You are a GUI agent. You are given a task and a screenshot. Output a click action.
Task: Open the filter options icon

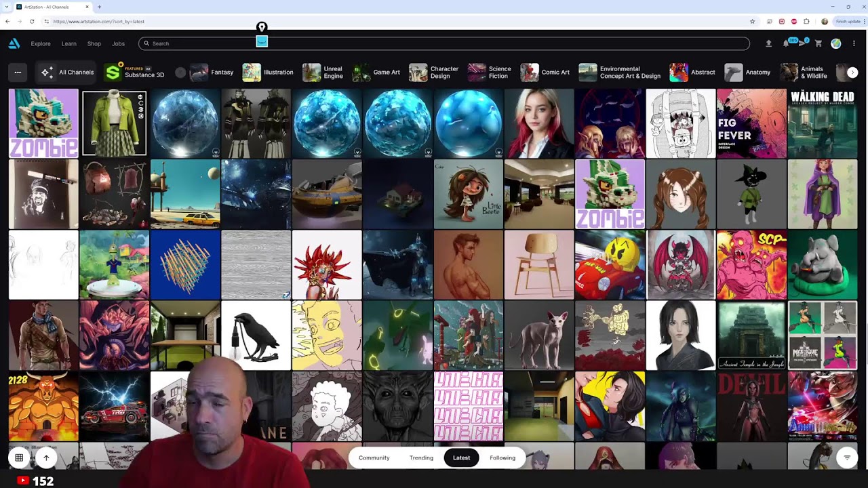847,457
